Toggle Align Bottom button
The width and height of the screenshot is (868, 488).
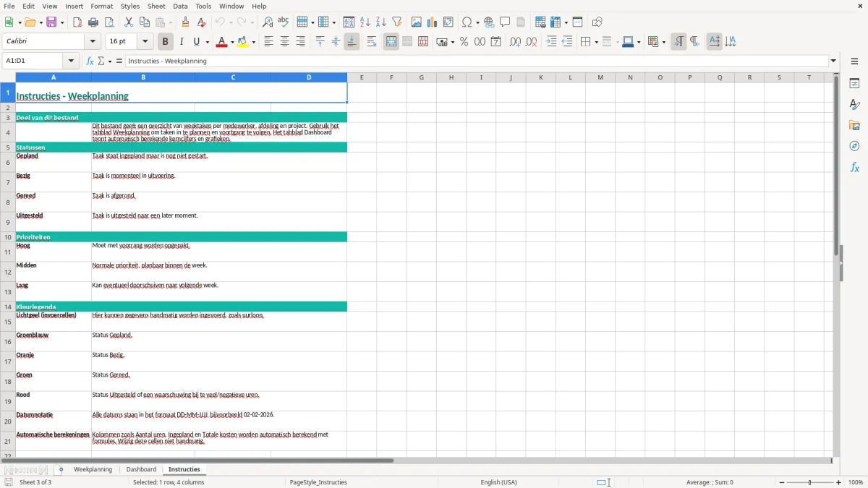(x=352, y=42)
